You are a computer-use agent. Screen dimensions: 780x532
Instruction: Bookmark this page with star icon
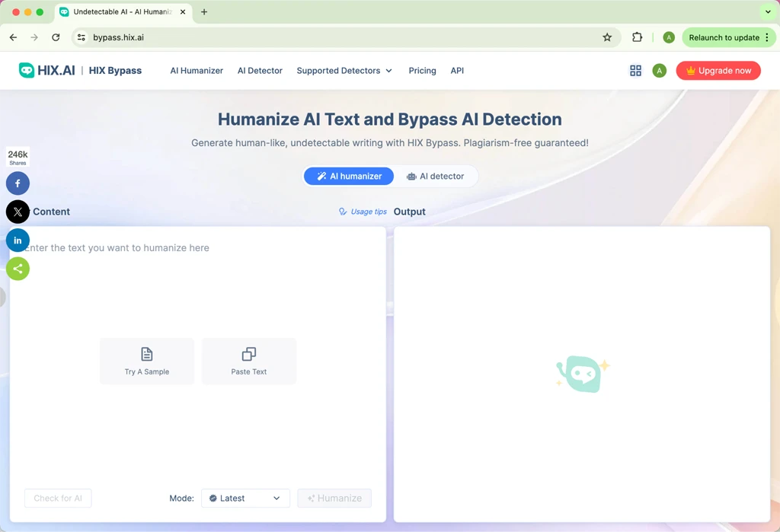pos(607,37)
